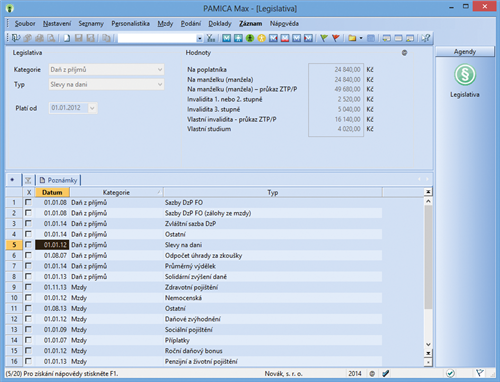This screenshot has width=500, height=382.
Task: Select row 7 Průměrný výdělek
Action: point(194,266)
